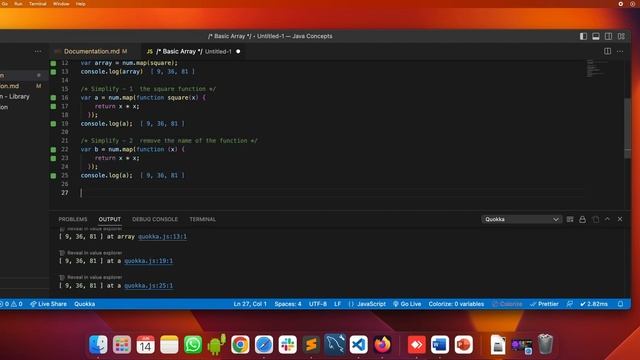
Task: Open editor More Actions ellipsis menu
Action: pos(620,51)
